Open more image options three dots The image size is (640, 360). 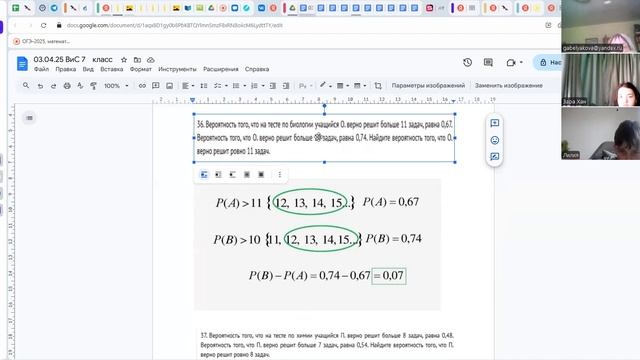280,175
